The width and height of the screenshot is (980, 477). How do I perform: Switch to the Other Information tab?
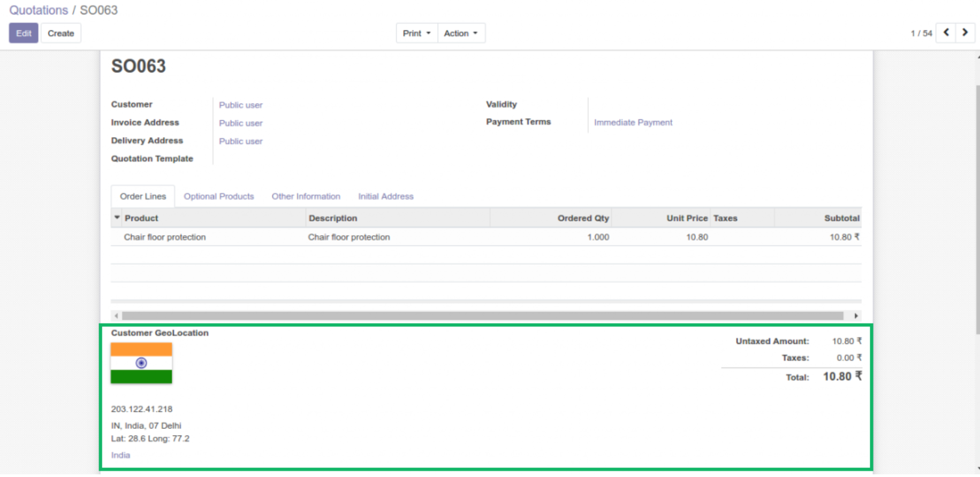point(306,196)
